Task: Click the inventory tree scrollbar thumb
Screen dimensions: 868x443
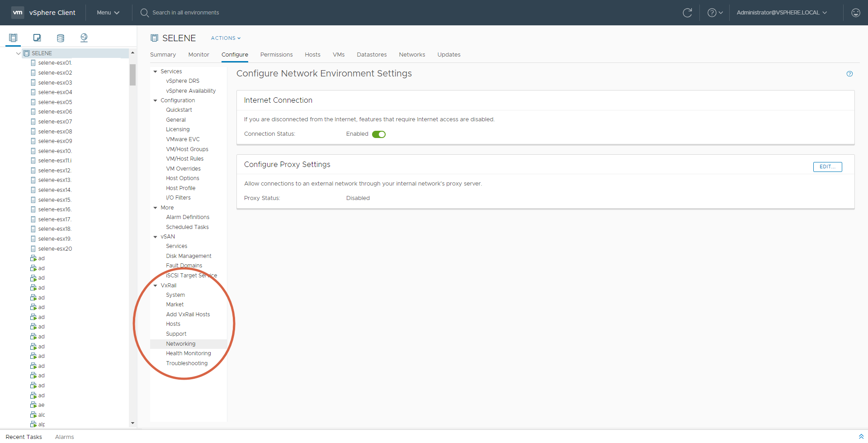Action: pos(132,75)
